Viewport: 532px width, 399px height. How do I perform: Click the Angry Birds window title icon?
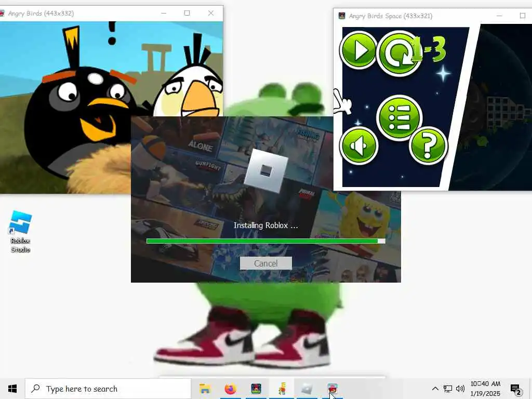[2, 13]
